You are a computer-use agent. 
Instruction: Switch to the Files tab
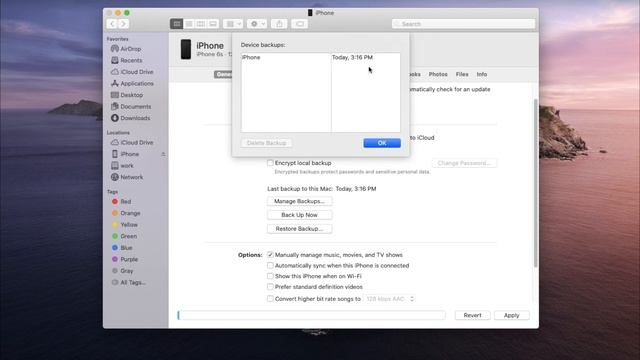462,74
